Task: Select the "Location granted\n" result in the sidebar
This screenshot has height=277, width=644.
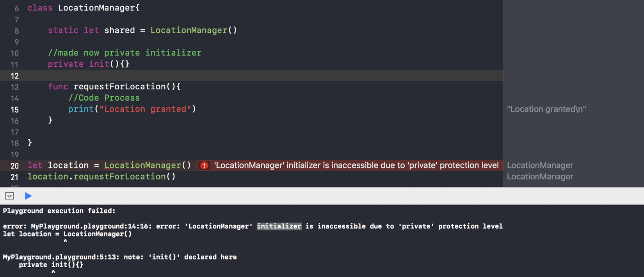Action: tap(546, 109)
